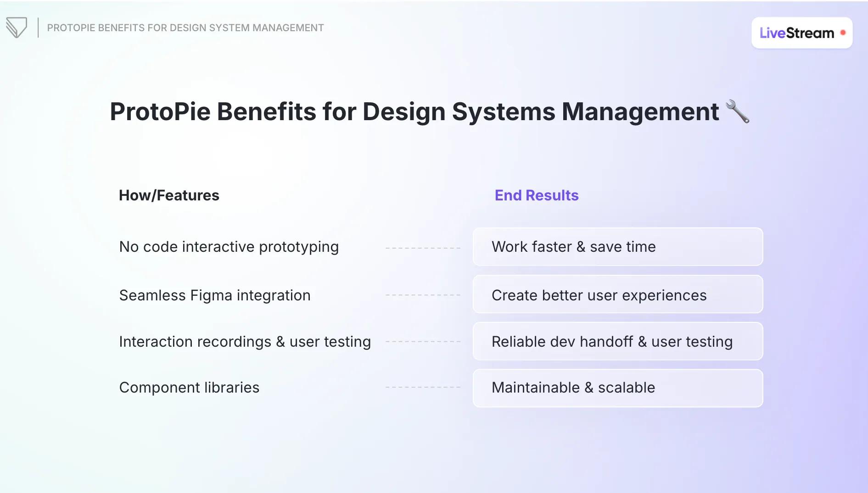Select the 'End Results' column header
The width and height of the screenshot is (868, 493).
tap(536, 195)
